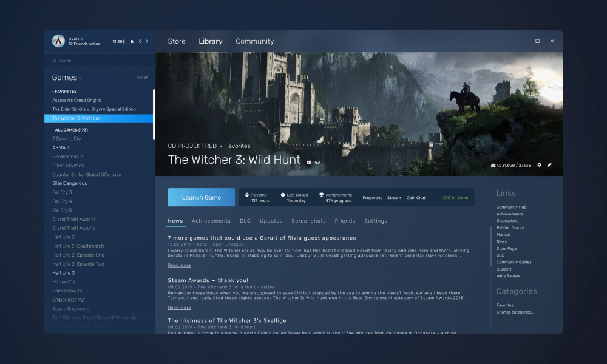The image size is (607, 364).
Task: Click the Achievements link in the Links list
Action: pos(509,214)
